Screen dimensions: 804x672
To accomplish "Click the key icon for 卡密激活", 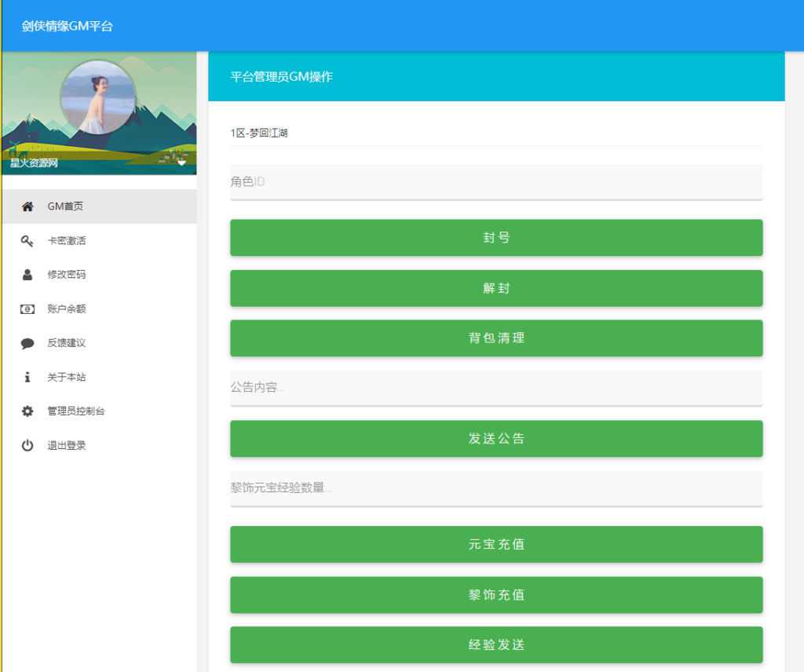I will click(27, 241).
